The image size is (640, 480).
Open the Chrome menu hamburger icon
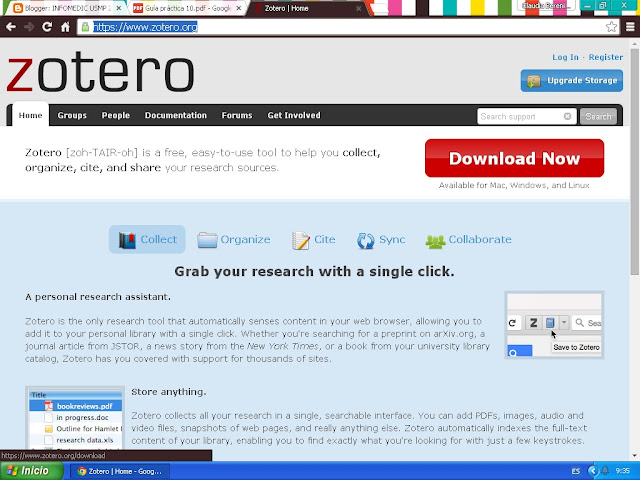tap(630, 27)
